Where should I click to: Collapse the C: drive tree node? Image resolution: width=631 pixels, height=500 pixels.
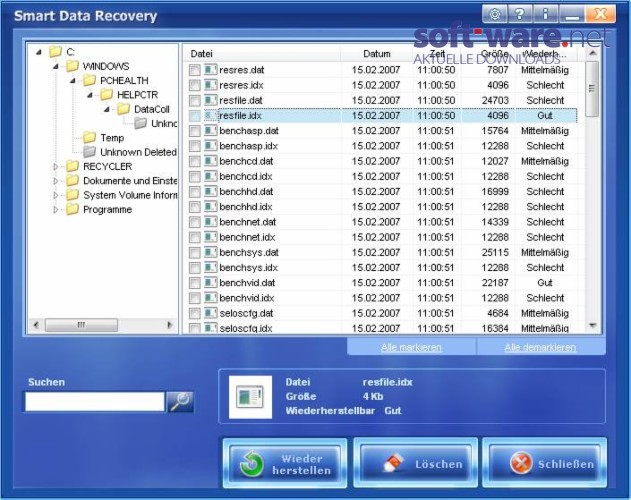pyautogui.click(x=39, y=52)
